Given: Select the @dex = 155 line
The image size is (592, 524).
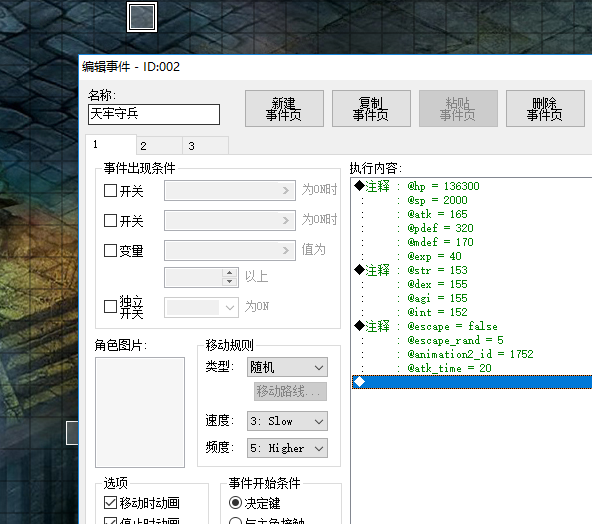Looking at the screenshot, I should click(472, 284).
